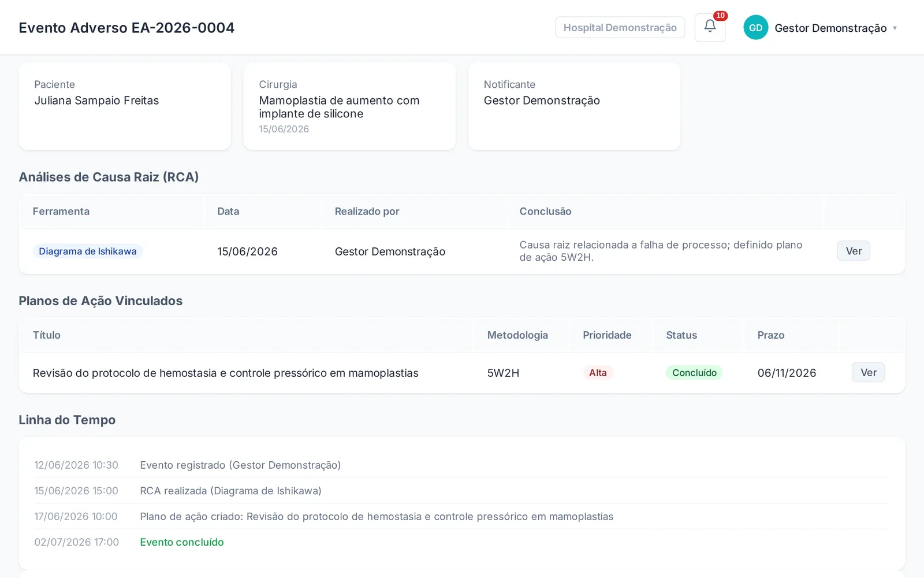Image resolution: width=924 pixels, height=578 pixels.
Task: Click the timestamp 17/06/2026 10:00
Action: point(76,516)
